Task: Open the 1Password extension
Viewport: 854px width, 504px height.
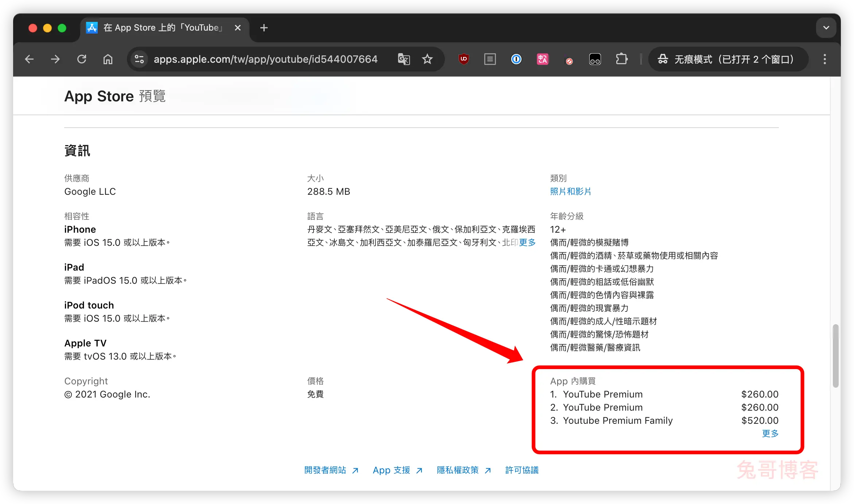Action: pyautogui.click(x=516, y=59)
